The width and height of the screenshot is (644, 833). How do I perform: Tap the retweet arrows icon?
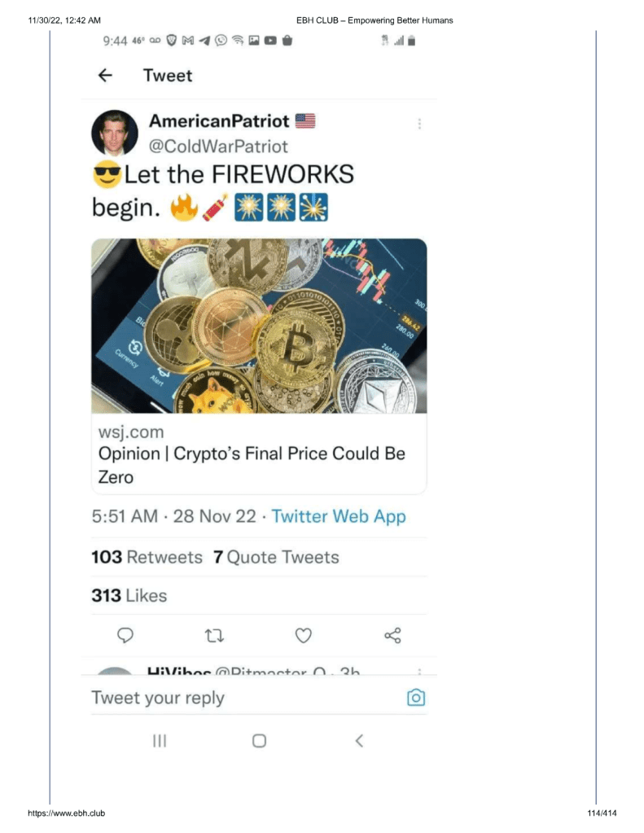click(x=214, y=635)
